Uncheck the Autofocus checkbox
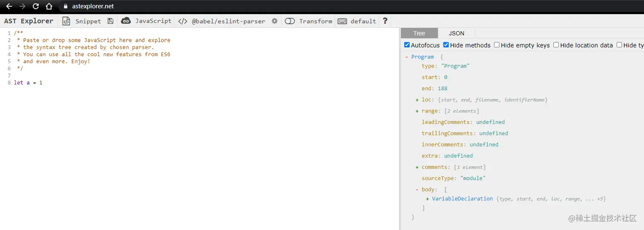Image resolution: width=644 pixels, height=230 pixels. click(x=407, y=45)
